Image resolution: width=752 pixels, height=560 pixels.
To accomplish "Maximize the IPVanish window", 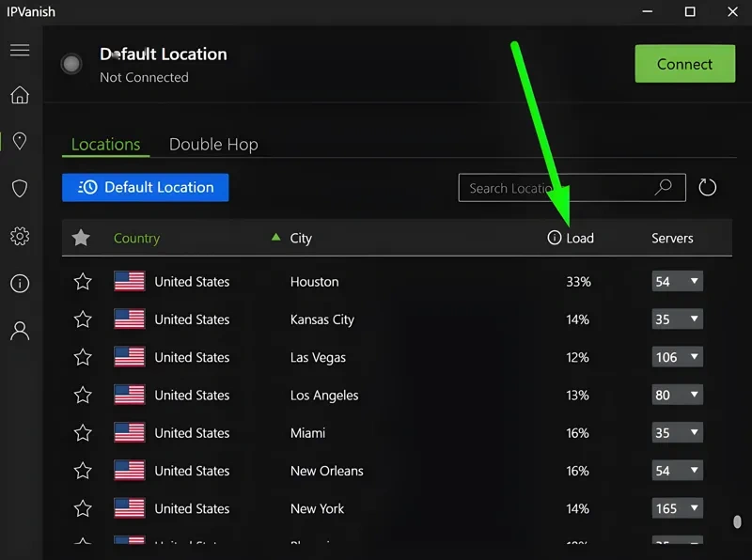I will point(690,11).
